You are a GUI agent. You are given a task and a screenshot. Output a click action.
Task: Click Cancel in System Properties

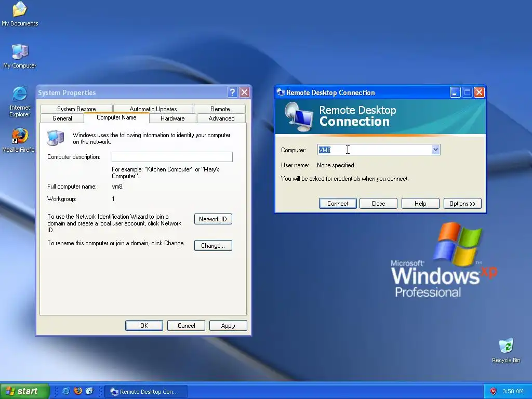point(187,325)
